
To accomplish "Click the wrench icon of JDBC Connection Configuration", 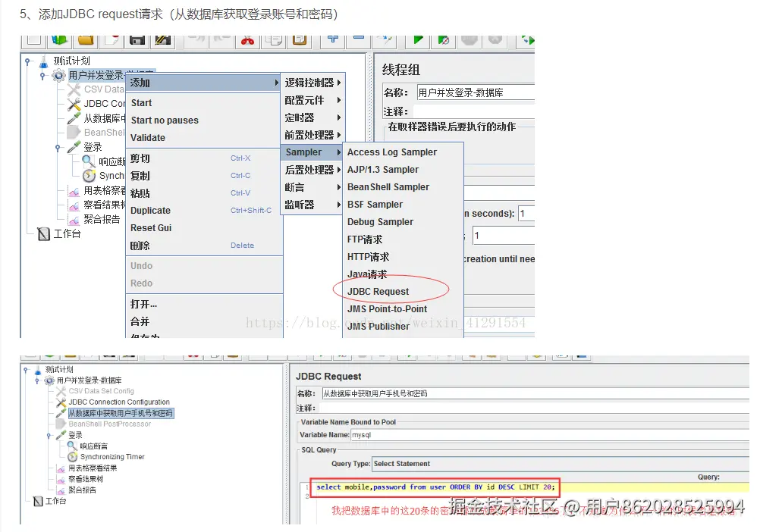I will pyautogui.click(x=61, y=402).
